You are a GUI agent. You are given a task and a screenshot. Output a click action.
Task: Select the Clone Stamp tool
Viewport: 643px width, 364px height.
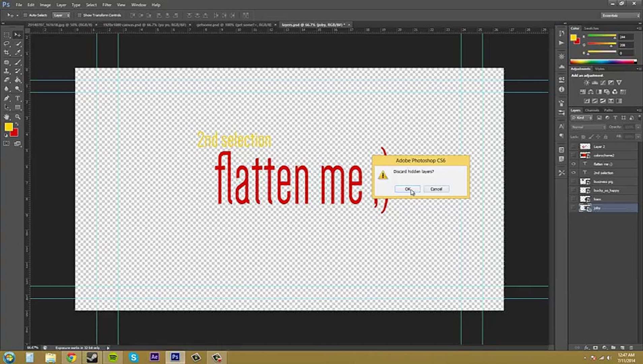click(x=6, y=71)
